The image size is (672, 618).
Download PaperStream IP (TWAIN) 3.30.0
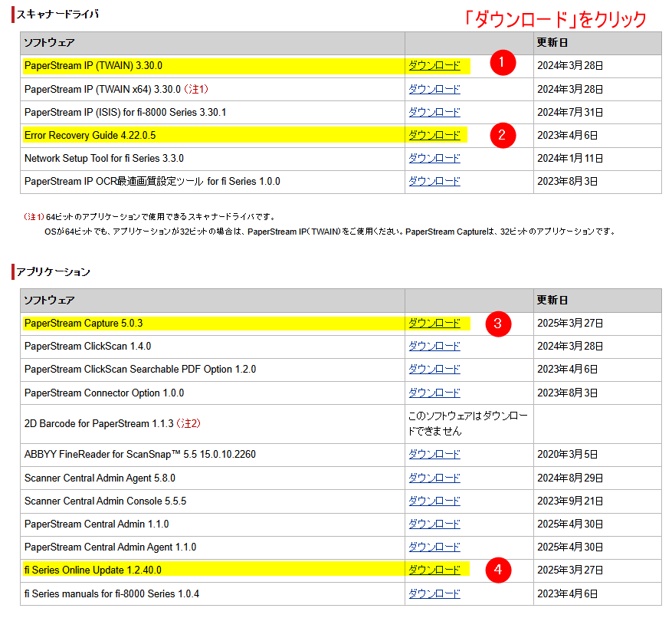point(434,66)
